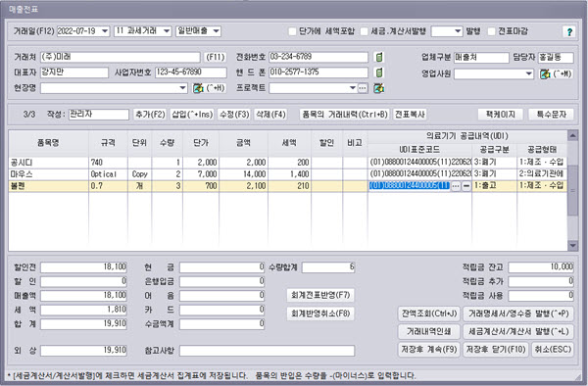The width and height of the screenshot is (588, 386).
Task: Click 잔액조회(Ctrl+J) button
Action: 429,314
